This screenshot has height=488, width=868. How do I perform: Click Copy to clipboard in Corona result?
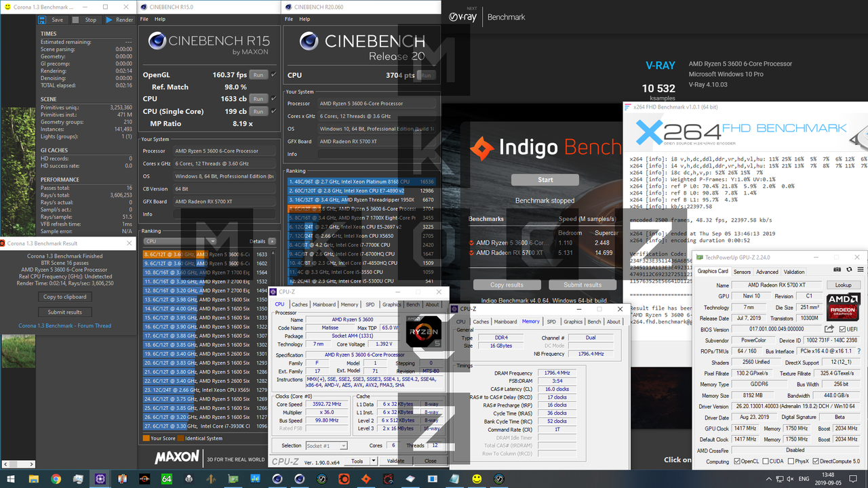click(x=65, y=297)
